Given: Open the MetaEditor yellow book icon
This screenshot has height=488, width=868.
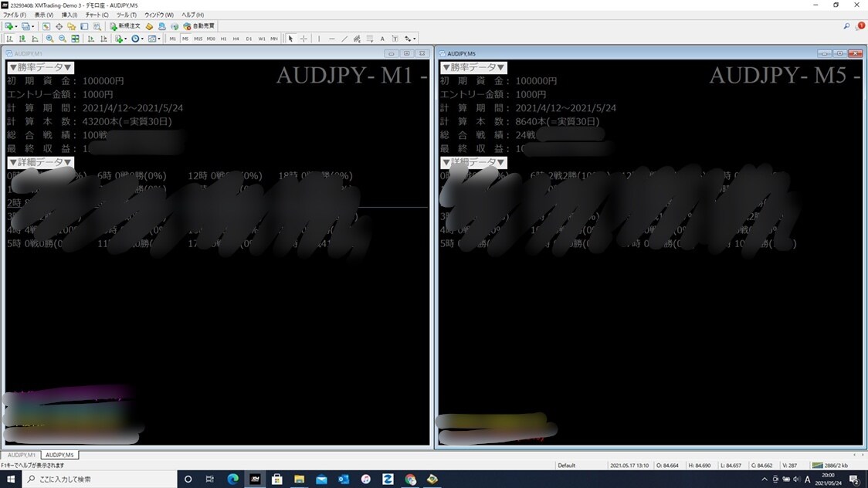Looking at the screenshot, I should click(150, 26).
